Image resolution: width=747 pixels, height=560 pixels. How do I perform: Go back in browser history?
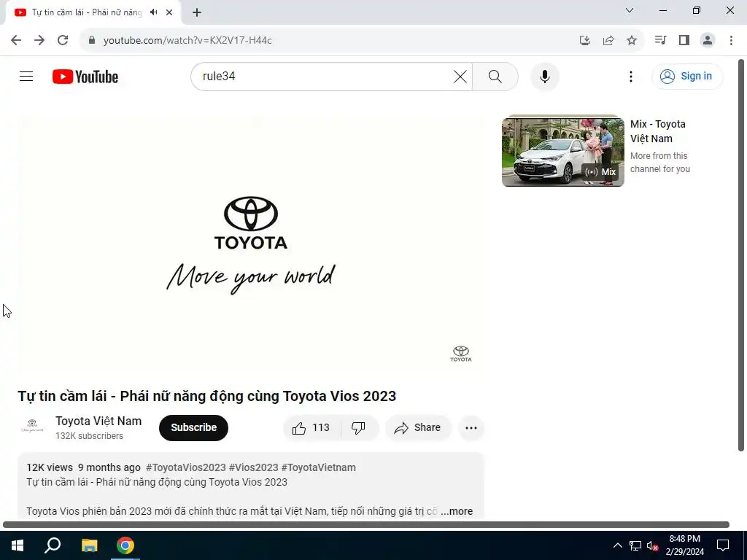[16, 40]
